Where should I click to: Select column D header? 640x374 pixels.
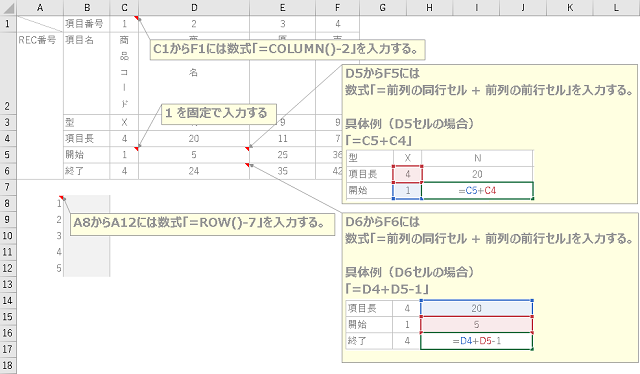pyautogui.click(x=194, y=7)
